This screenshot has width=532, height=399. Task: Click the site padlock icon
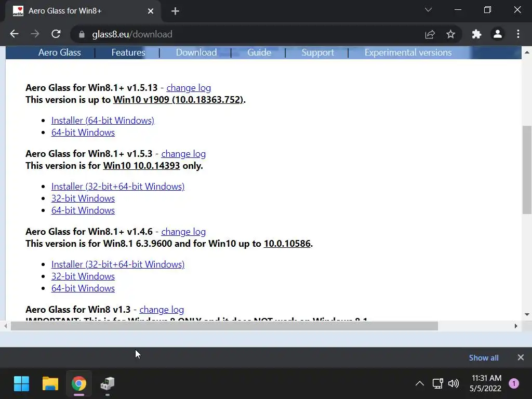pyautogui.click(x=82, y=34)
